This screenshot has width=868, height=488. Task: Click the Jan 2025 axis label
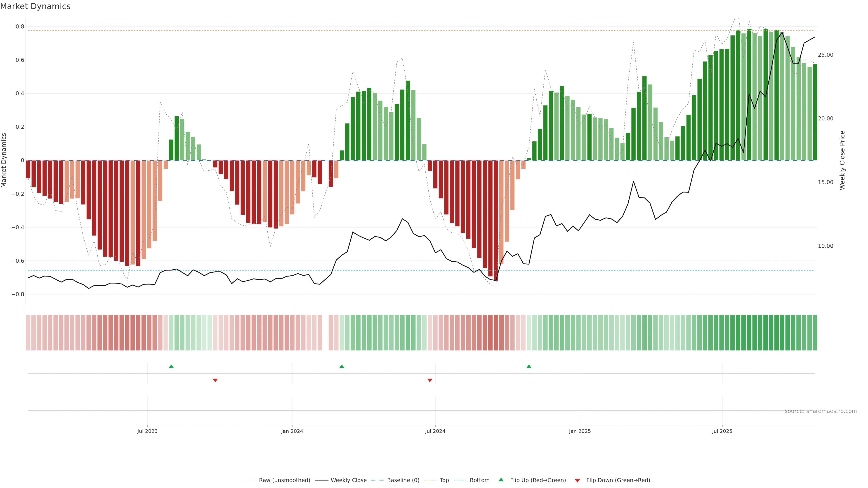[580, 431]
